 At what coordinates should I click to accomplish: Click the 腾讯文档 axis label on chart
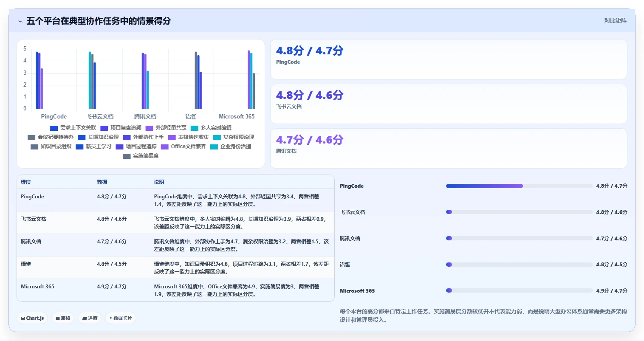tap(145, 116)
